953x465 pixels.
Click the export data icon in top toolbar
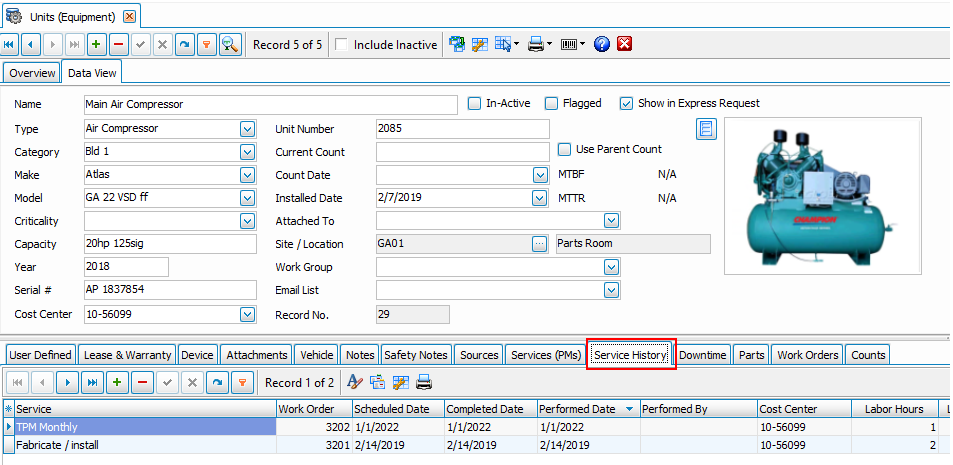click(457, 44)
